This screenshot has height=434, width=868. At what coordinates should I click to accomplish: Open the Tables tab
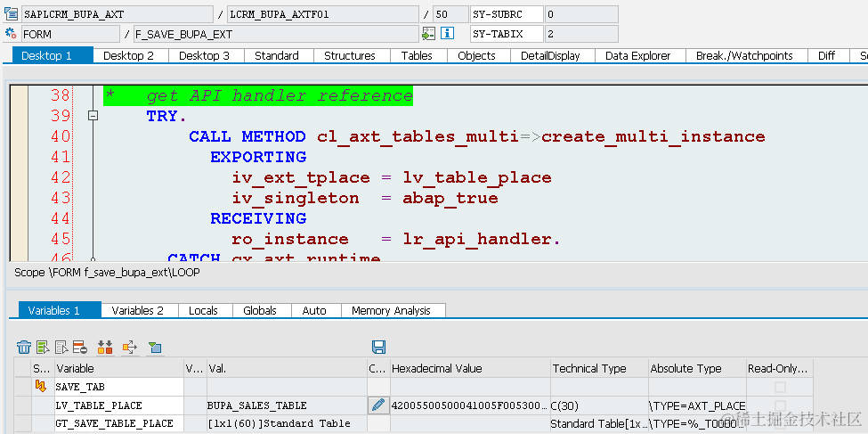pos(417,55)
